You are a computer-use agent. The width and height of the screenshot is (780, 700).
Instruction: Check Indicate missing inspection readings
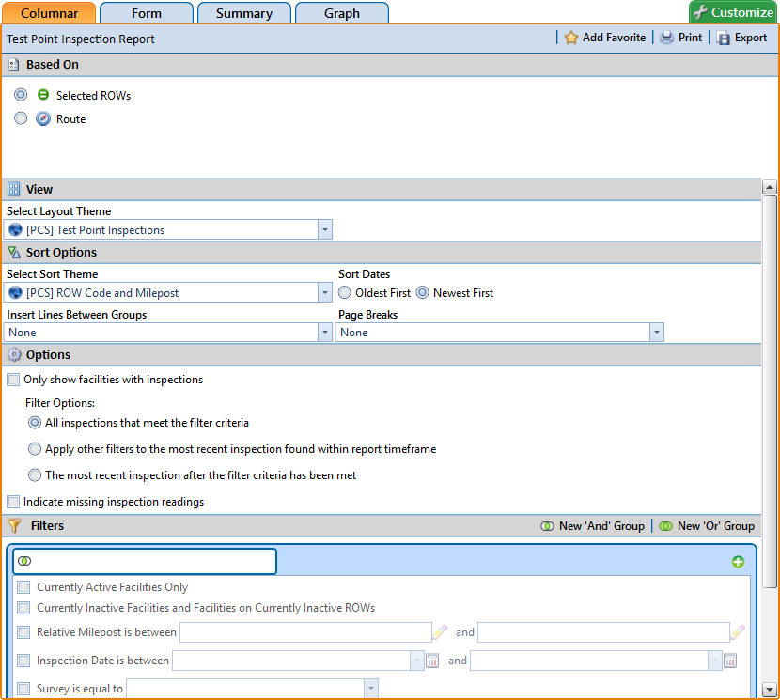[x=13, y=502]
